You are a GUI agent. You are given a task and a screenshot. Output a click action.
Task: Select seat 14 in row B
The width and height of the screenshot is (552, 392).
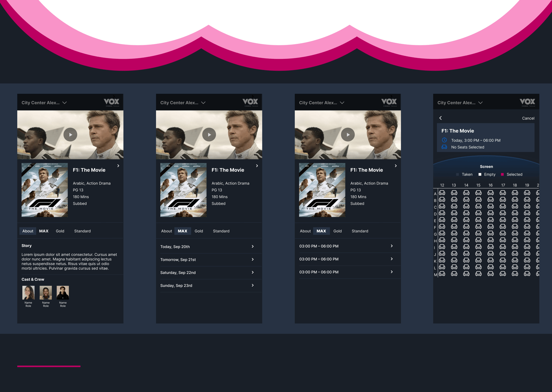(x=466, y=200)
